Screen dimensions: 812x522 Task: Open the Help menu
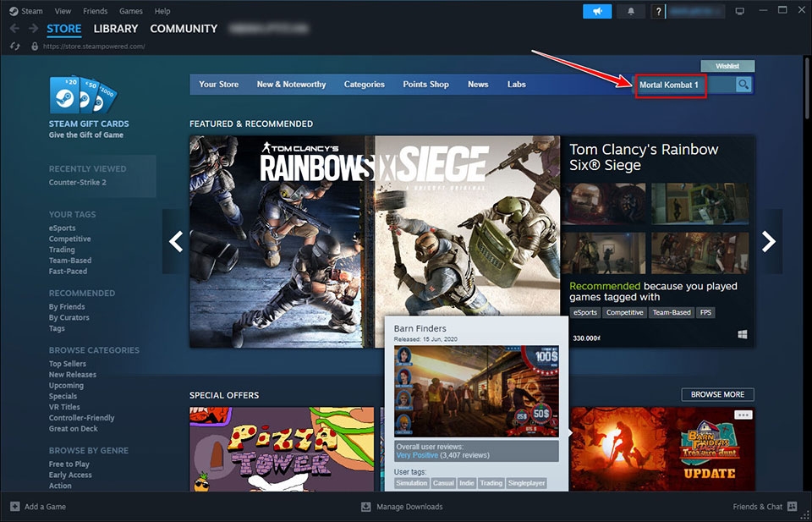[162, 11]
